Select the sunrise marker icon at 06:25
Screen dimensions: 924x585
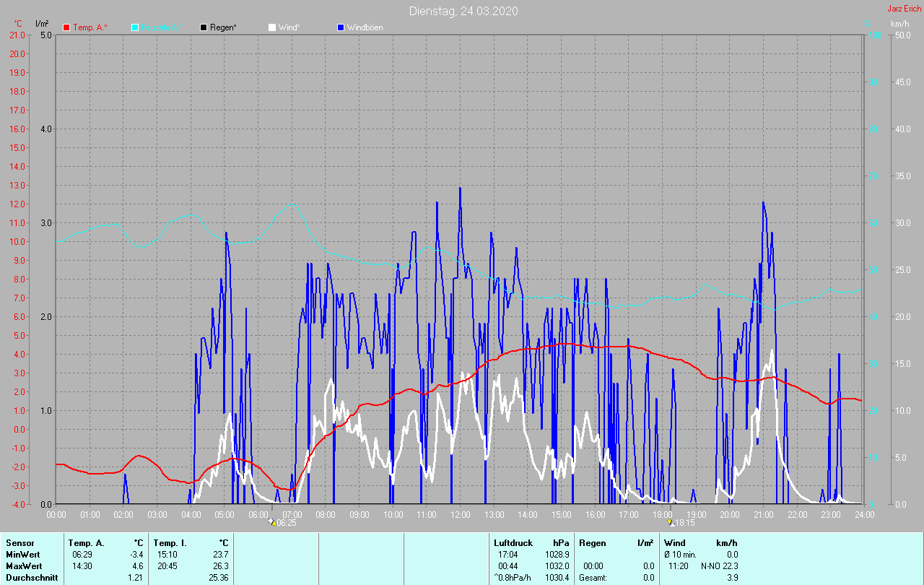coord(271,522)
